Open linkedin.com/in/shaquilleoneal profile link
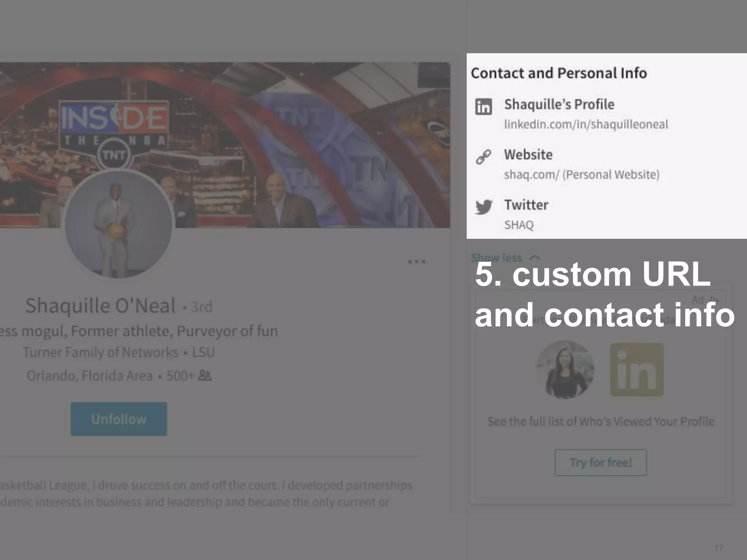This screenshot has width=747, height=560. (x=586, y=124)
